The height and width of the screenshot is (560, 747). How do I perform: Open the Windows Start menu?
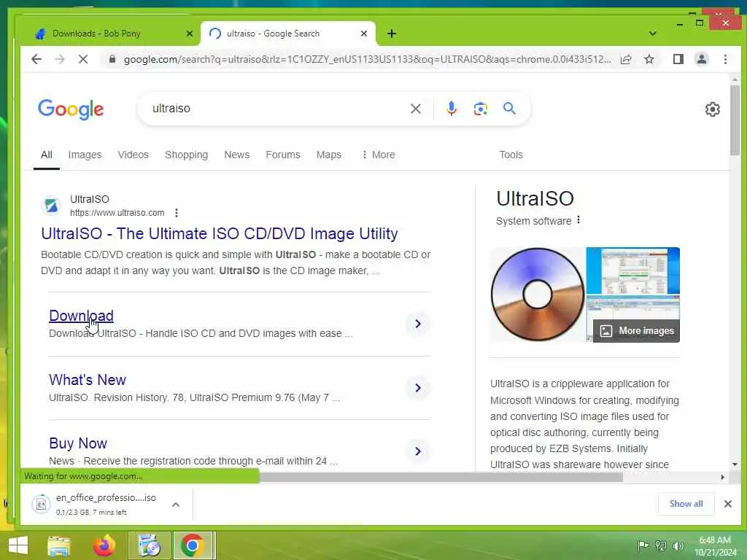pos(18,545)
